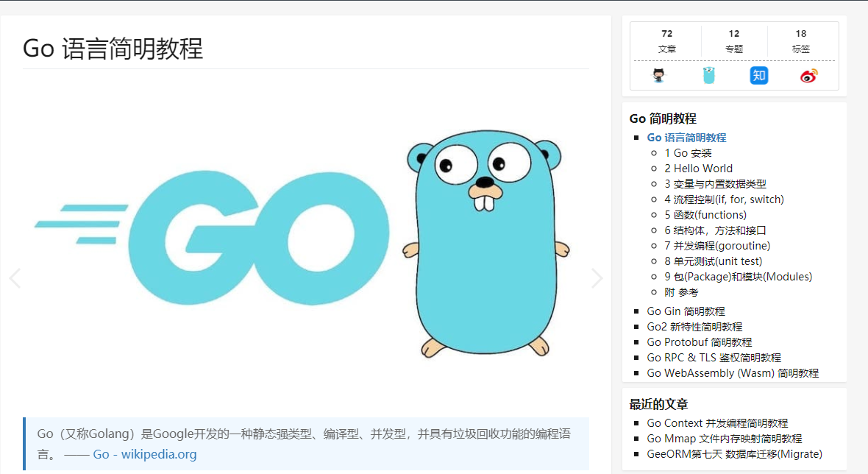
Task: Open the Go 语言简明教程 sidebar link
Action: click(686, 137)
